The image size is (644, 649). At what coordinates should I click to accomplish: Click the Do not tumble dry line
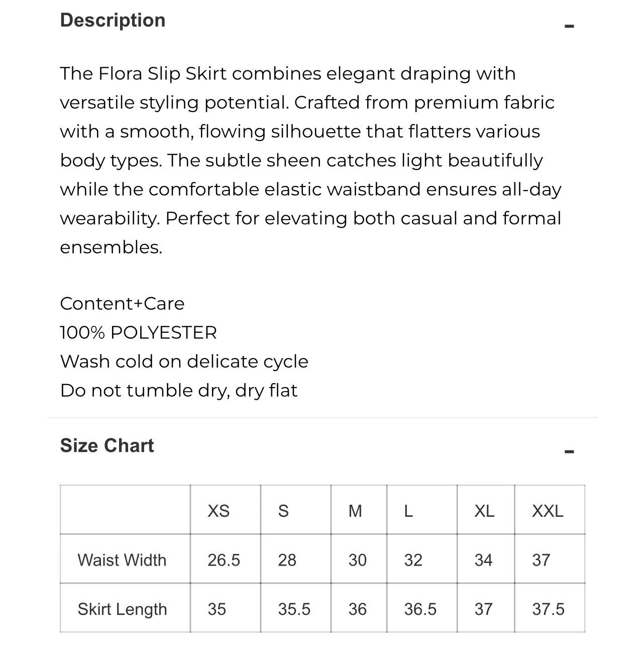179,391
